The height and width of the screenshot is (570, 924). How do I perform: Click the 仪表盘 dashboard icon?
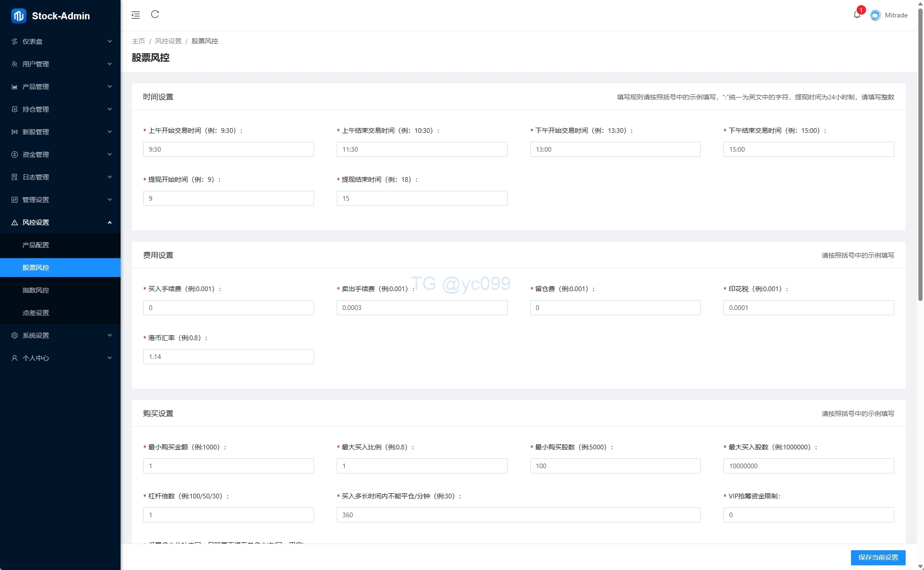pyautogui.click(x=15, y=41)
